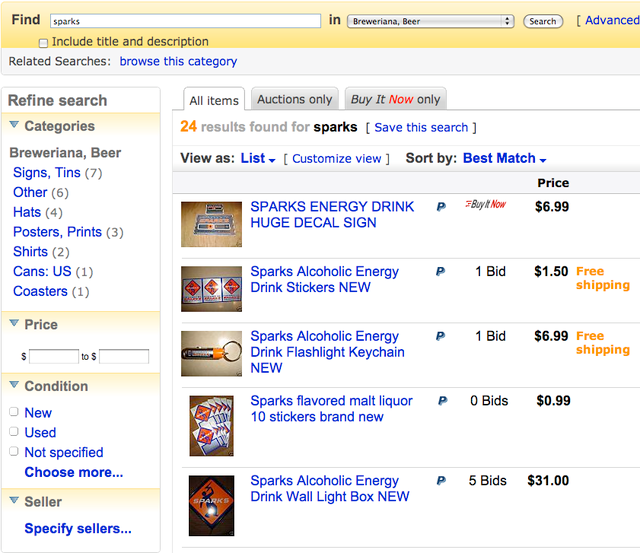The height and width of the screenshot is (553, 640).
Task: Filter by Hats category
Action: point(27,212)
